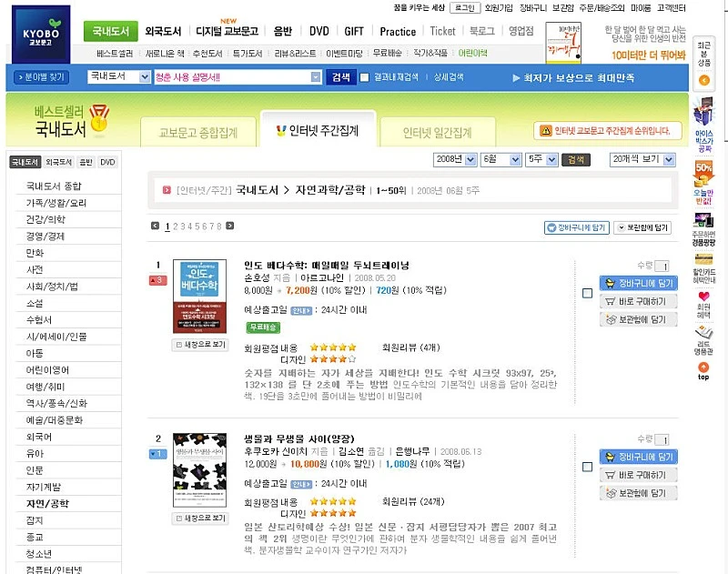
Task: Click the dark 검색 button next to 5주
Action: [576, 159]
